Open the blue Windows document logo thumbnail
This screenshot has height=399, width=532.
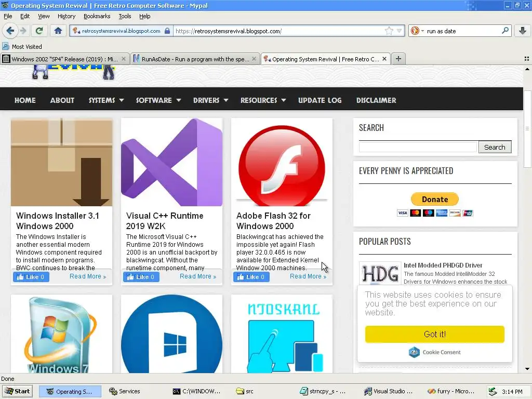pyautogui.click(x=171, y=334)
